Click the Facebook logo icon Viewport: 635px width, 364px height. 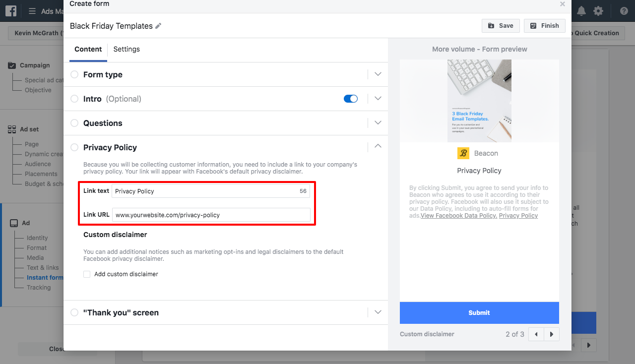pyautogui.click(x=10, y=10)
